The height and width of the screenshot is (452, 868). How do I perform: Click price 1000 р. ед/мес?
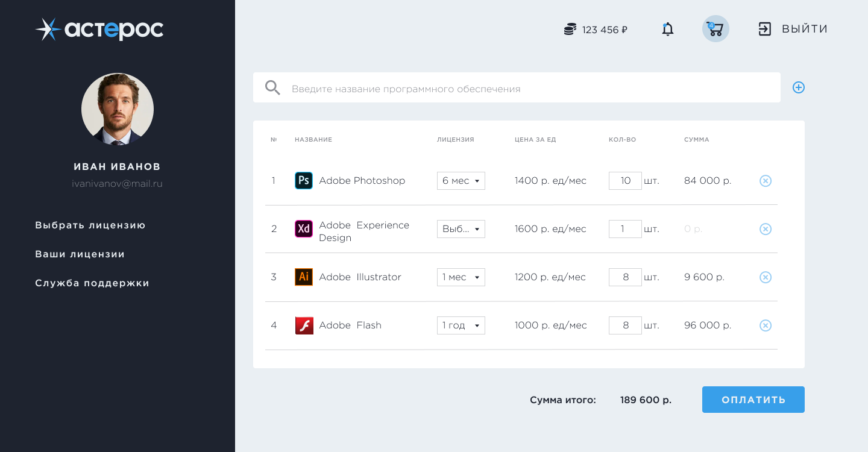(x=550, y=325)
